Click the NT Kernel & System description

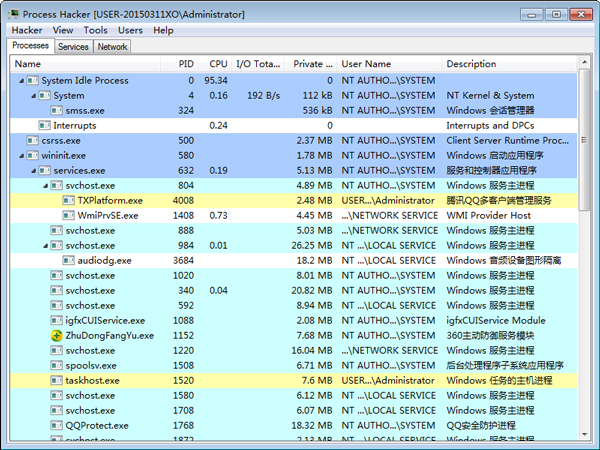pos(490,95)
